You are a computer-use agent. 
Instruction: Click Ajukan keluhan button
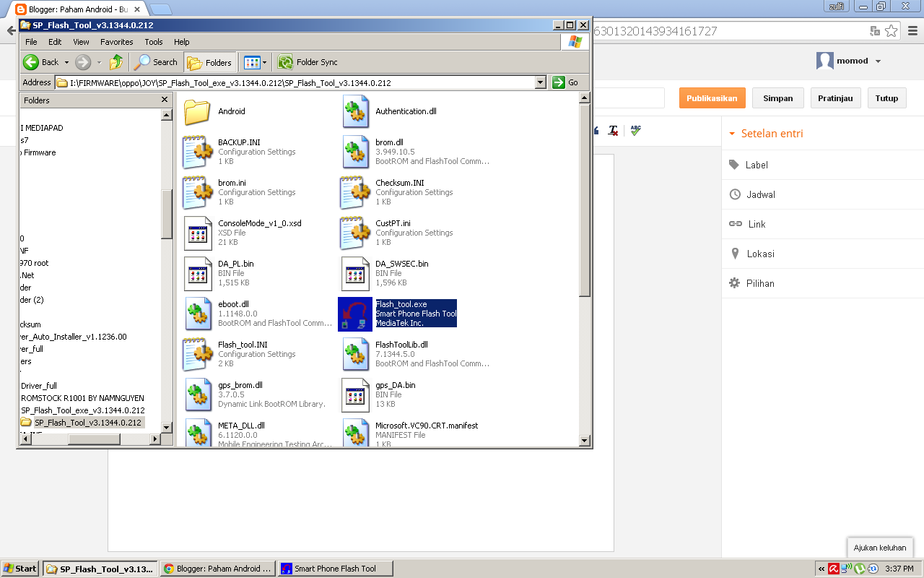pyautogui.click(x=879, y=548)
